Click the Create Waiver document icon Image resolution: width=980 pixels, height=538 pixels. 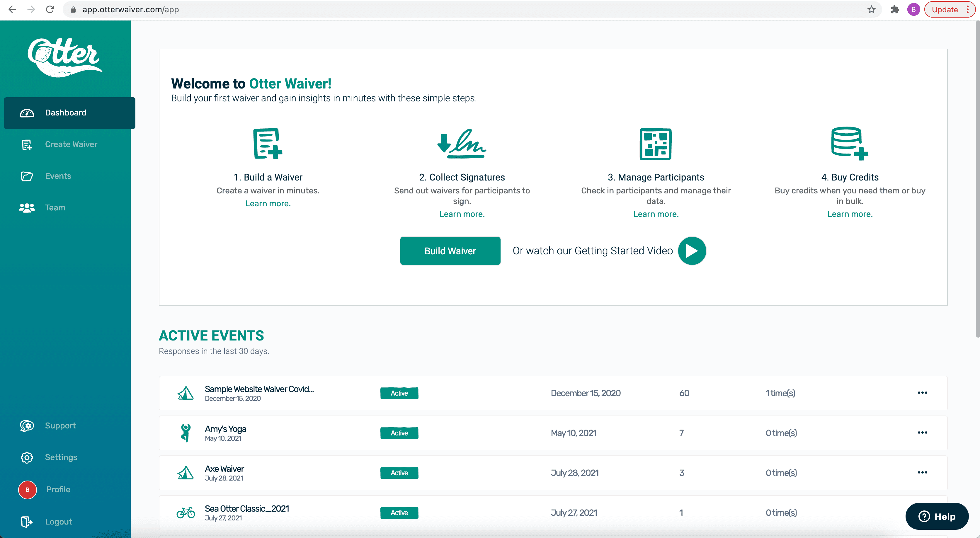coord(27,144)
